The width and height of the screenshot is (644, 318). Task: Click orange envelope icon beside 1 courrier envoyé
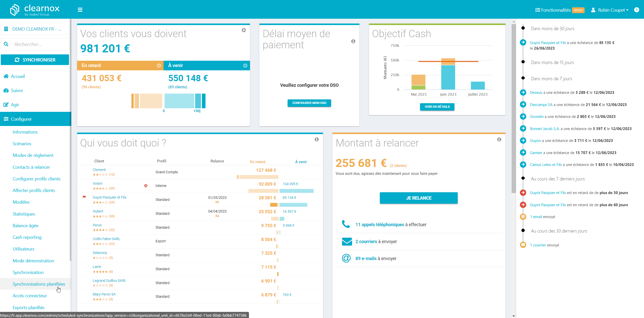(x=523, y=245)
